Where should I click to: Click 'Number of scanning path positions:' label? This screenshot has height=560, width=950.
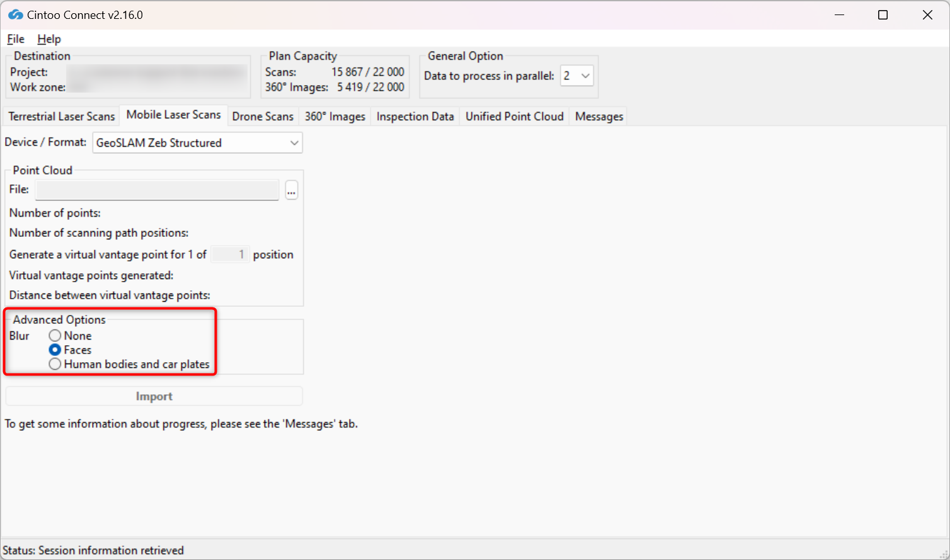coord(99,232)
